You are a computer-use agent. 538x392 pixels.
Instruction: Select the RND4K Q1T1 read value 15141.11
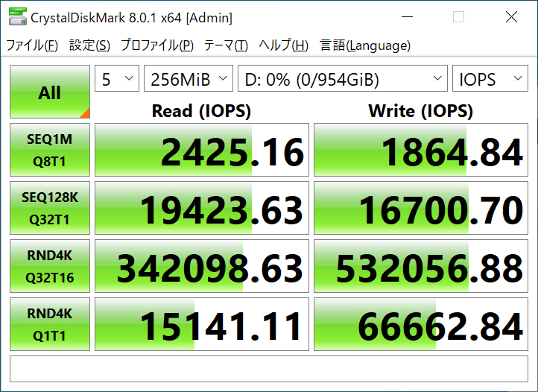click(202, 324)
